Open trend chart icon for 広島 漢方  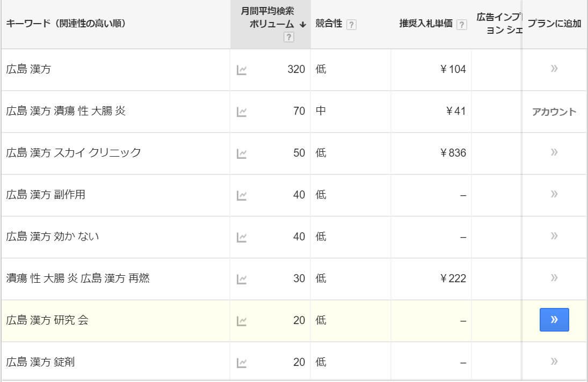pyautogui.click(x=242, y=70)
